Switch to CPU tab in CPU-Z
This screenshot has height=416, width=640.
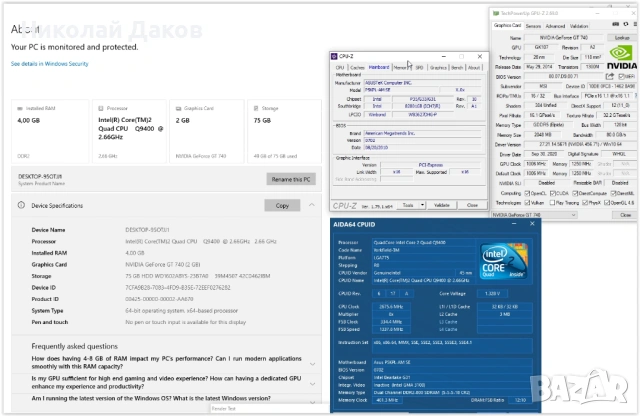(340, 67)
